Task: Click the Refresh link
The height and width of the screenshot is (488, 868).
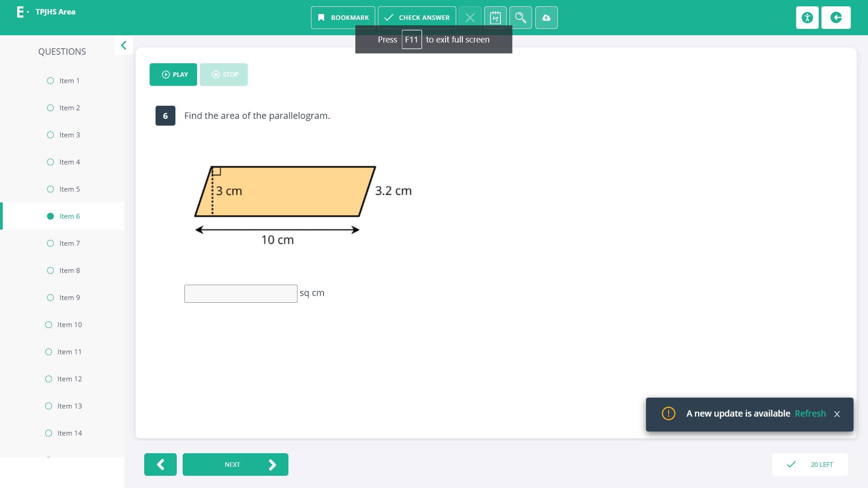Action: coord(810,414)
